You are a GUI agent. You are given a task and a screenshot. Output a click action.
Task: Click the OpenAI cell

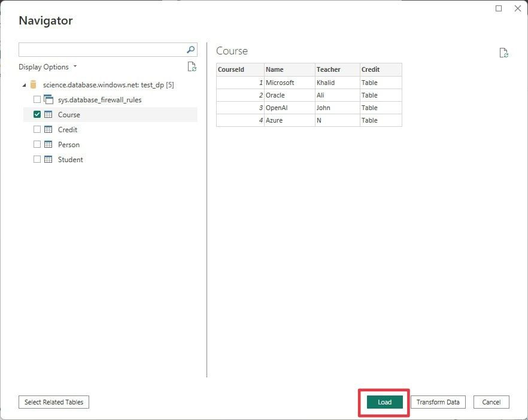(290, 108)
